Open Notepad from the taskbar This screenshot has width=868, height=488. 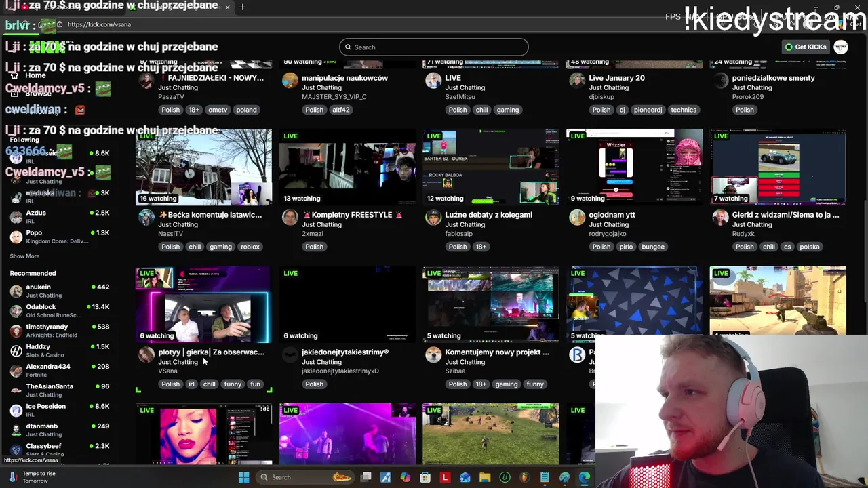[x=545, y=477]
